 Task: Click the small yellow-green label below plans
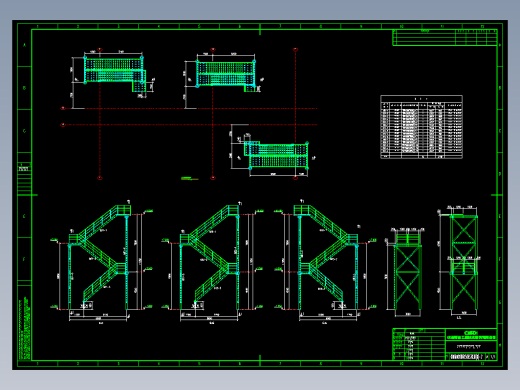coord(189,178)
